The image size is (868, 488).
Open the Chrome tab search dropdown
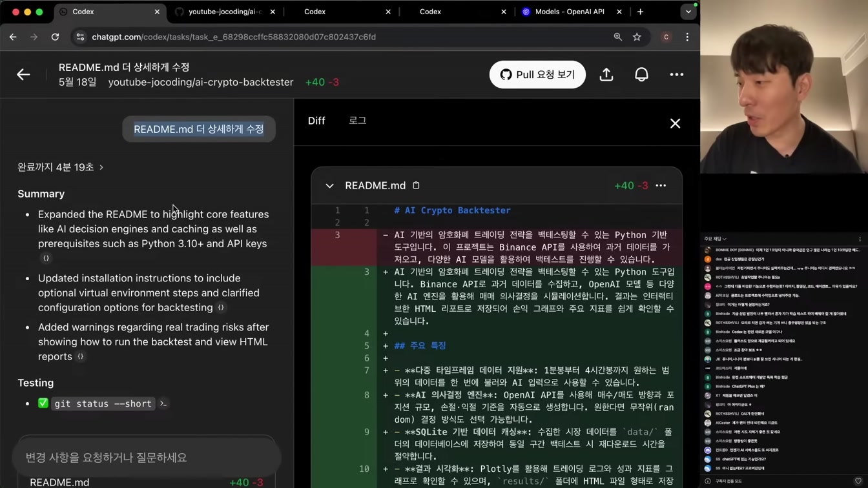point(688,12)
